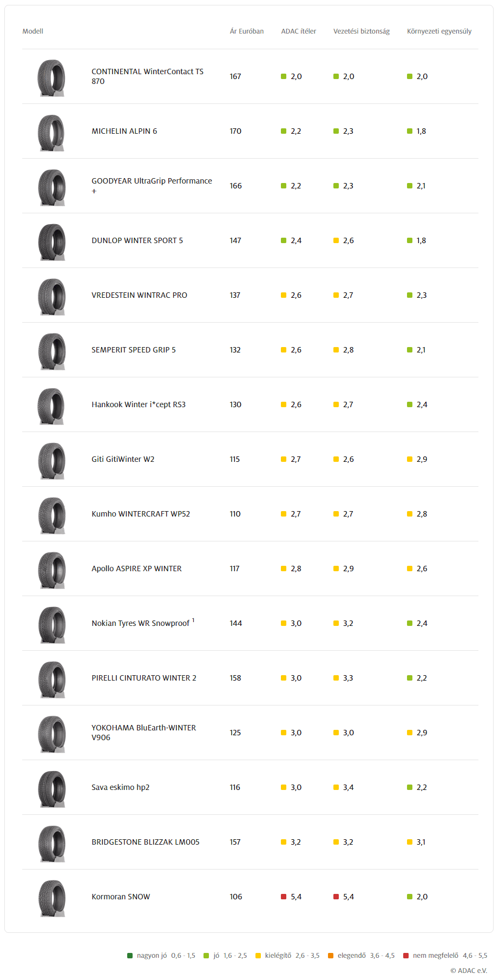Select the BRIDGESTONE BLIZZAK LM005 tire picture
The image size is (499, 980).
click(x=51, y=844)
